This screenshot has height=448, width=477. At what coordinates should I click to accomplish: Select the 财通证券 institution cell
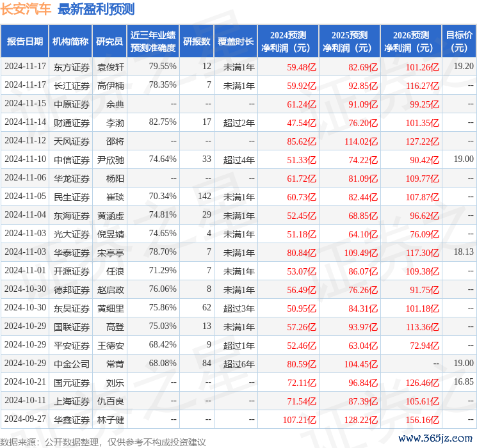[72, 123]
